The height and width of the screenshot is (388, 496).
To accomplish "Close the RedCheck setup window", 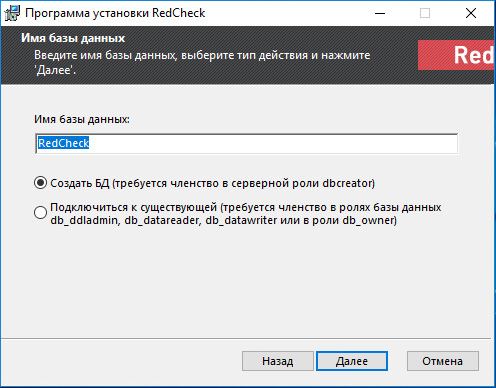I will click(x=471, y=13).
